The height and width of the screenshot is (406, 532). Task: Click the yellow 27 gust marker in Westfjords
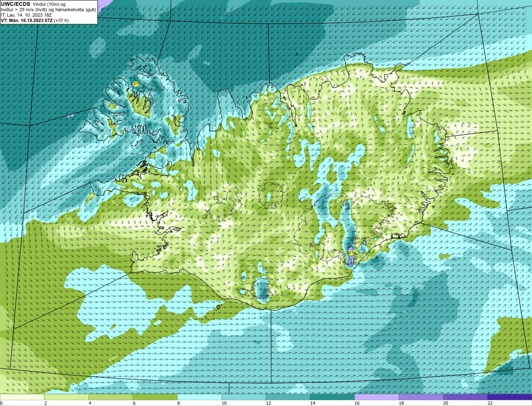135,84
